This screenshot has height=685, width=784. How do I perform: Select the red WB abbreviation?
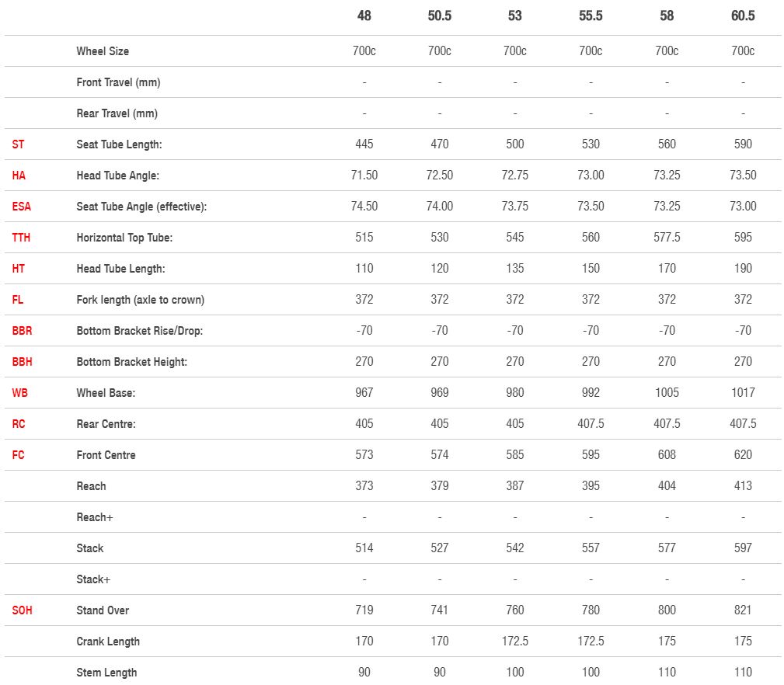pyautogui.click(x=19, y=393)
